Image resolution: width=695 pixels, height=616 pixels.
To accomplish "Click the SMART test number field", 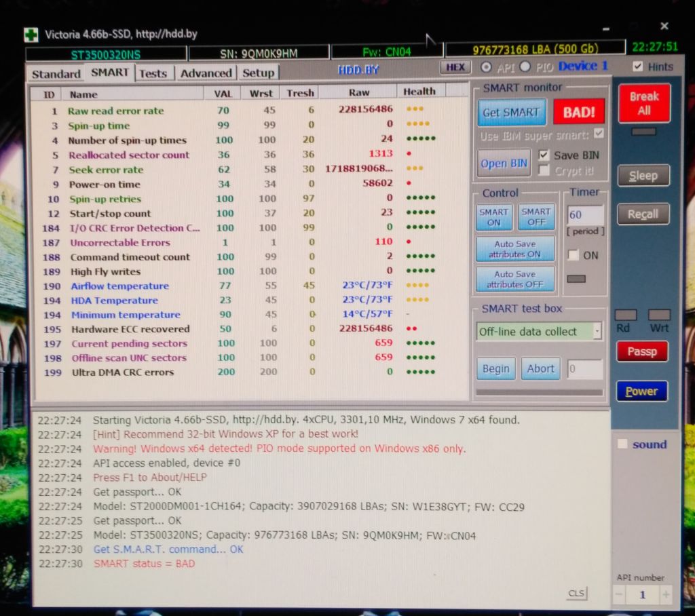I will pos(584,368).
